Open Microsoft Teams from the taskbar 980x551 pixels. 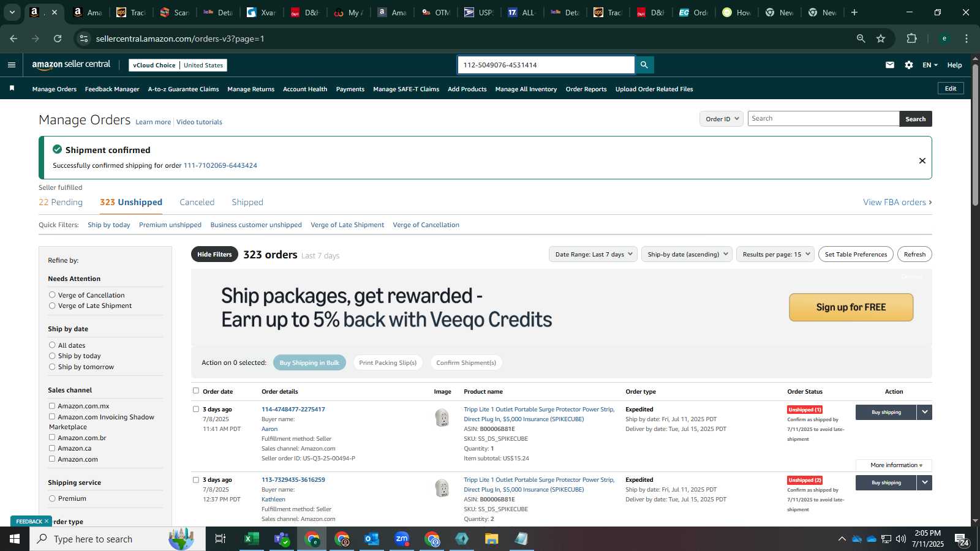click(x=282, y=539)
